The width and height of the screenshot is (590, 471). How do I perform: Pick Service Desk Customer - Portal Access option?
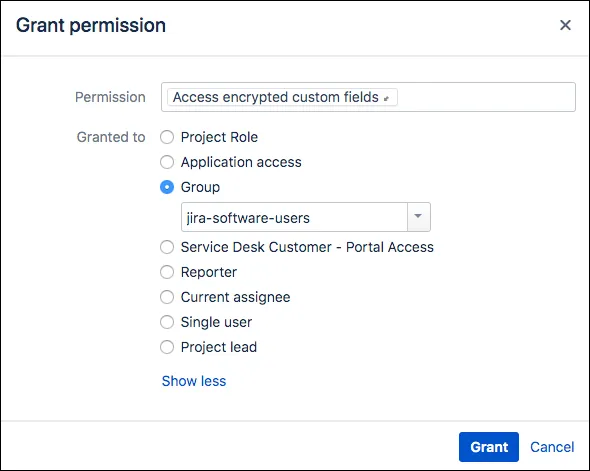click(167, 247)
